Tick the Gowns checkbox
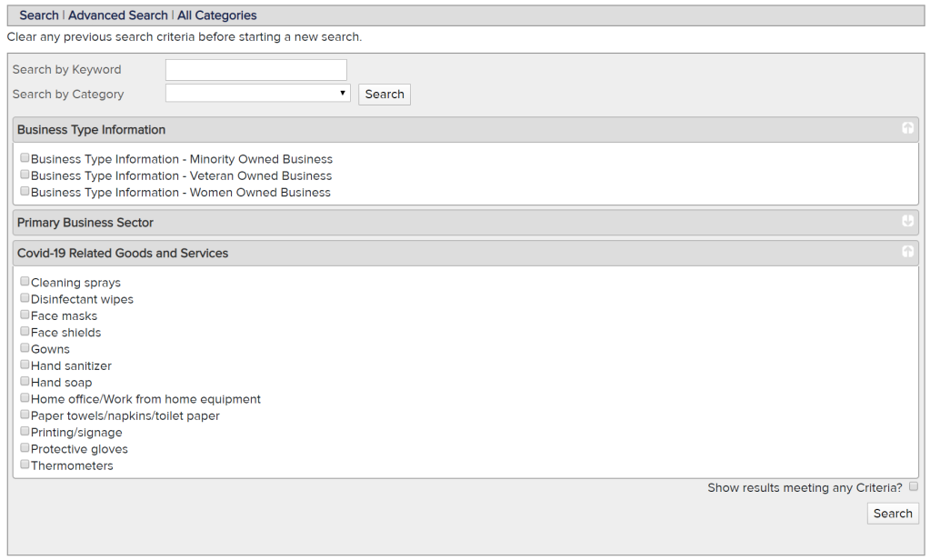 25,347
